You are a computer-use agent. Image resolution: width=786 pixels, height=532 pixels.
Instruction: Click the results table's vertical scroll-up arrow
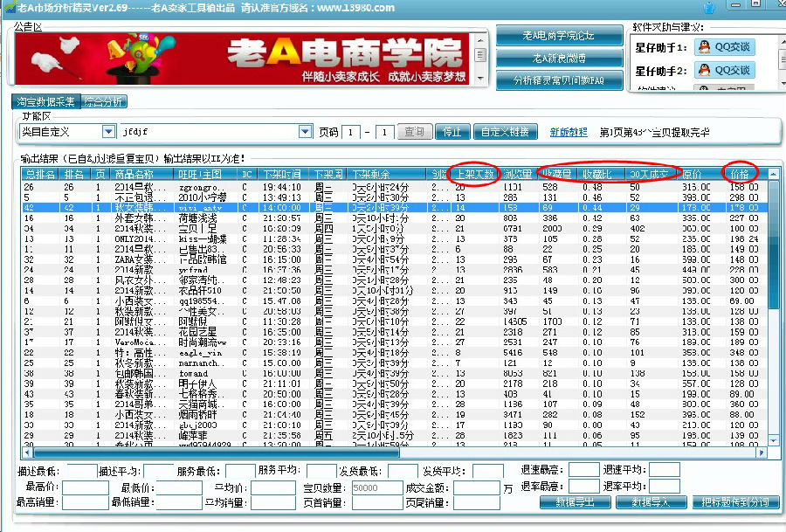[773, 174]
